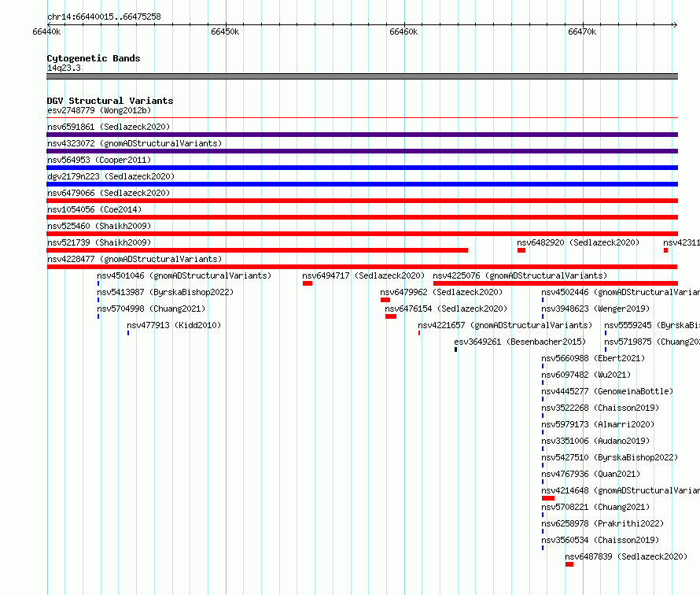Click blue marker under nsv477913
Screen dimensions: 700x595
[128, 333]
